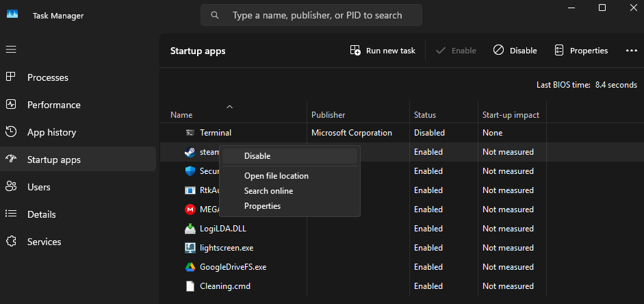Screen dimensions: 644x304
Task: Open the three-dot more options menu
Action: pyautogui.click(x=631, y=51)
